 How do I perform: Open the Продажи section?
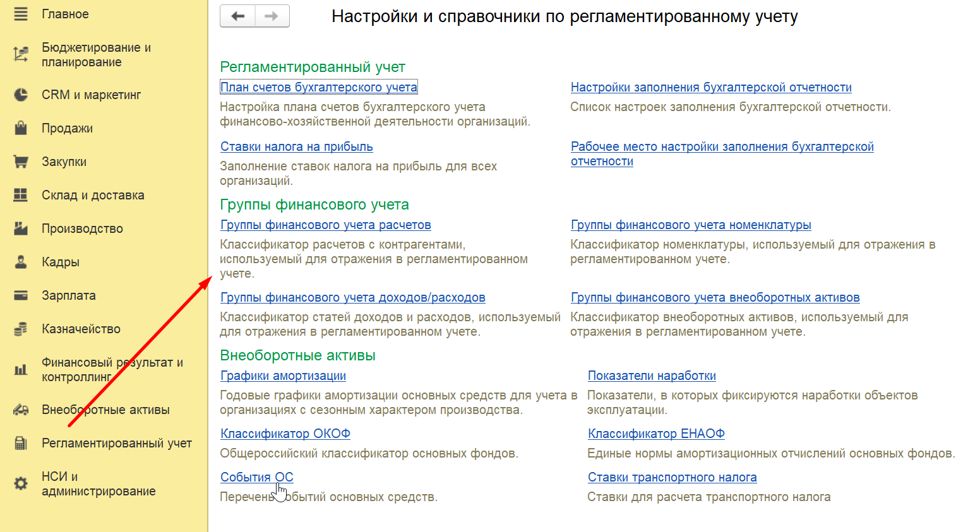67,128
